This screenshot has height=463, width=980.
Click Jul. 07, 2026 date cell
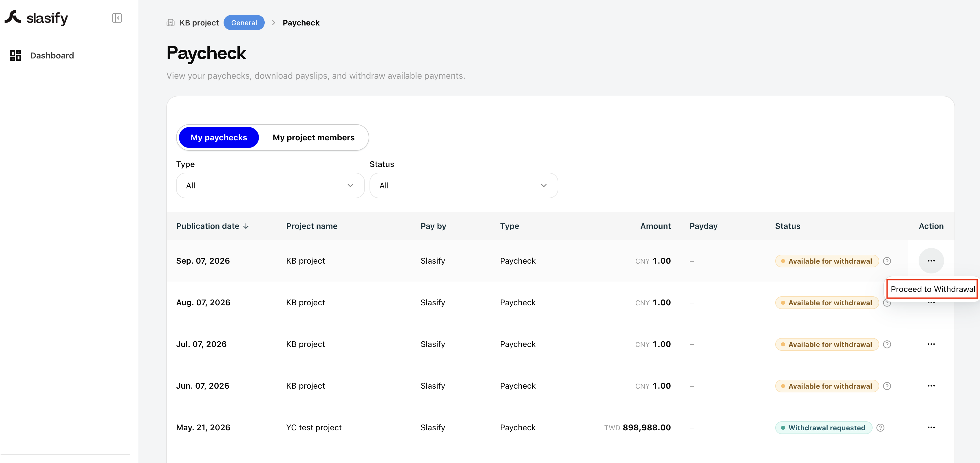click(201, 344)
